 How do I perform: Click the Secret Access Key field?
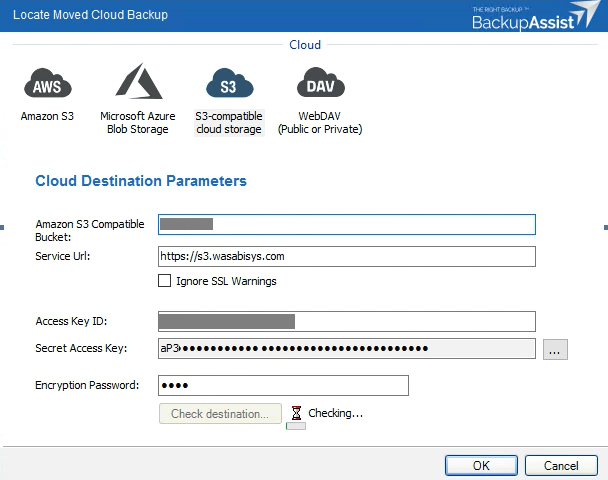pos(347,349)
